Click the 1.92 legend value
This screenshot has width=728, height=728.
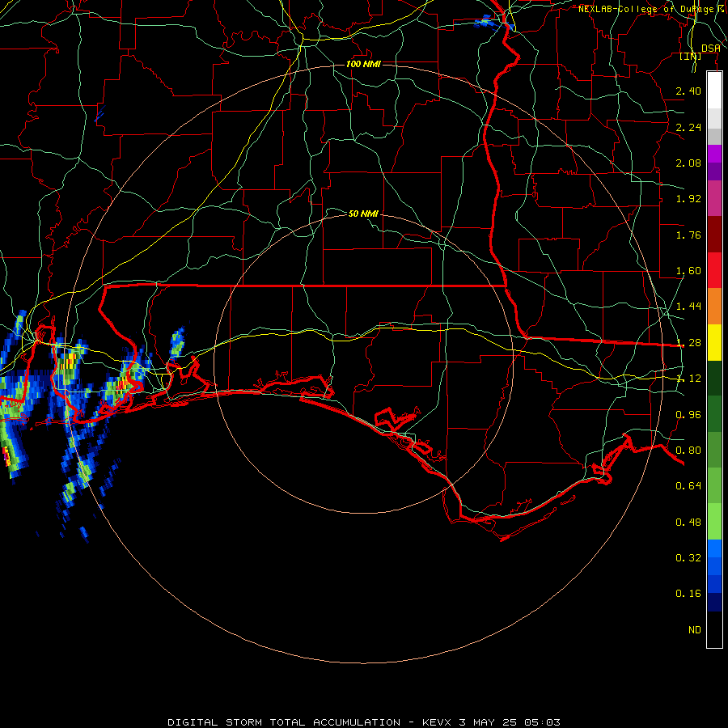point(688,199)
